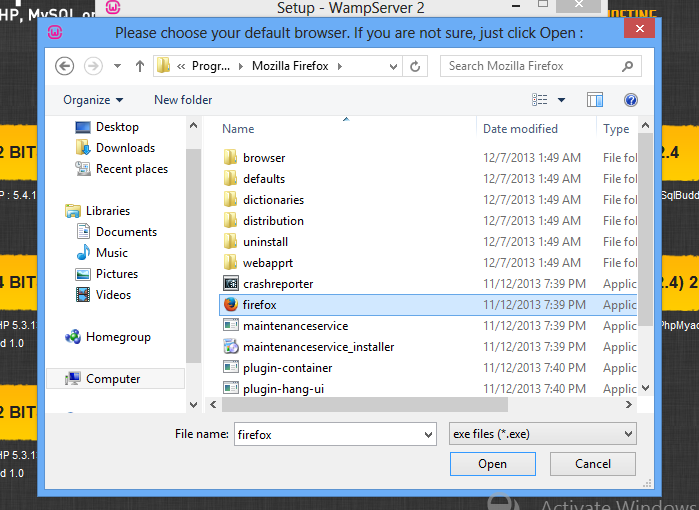Close the choose browser dialog
This screenshot has height=510, width=699.
click(640, 29)
